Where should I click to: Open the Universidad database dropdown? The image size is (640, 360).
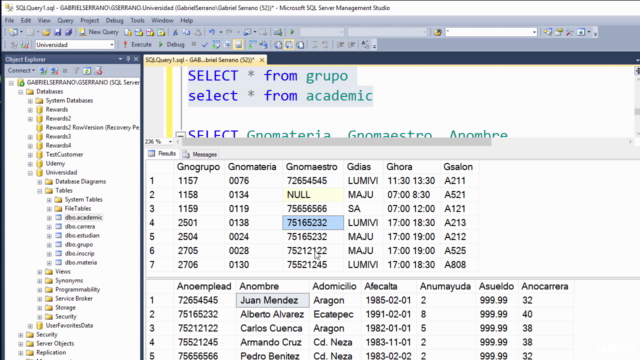pyautogui.click(x=111, y=44)
